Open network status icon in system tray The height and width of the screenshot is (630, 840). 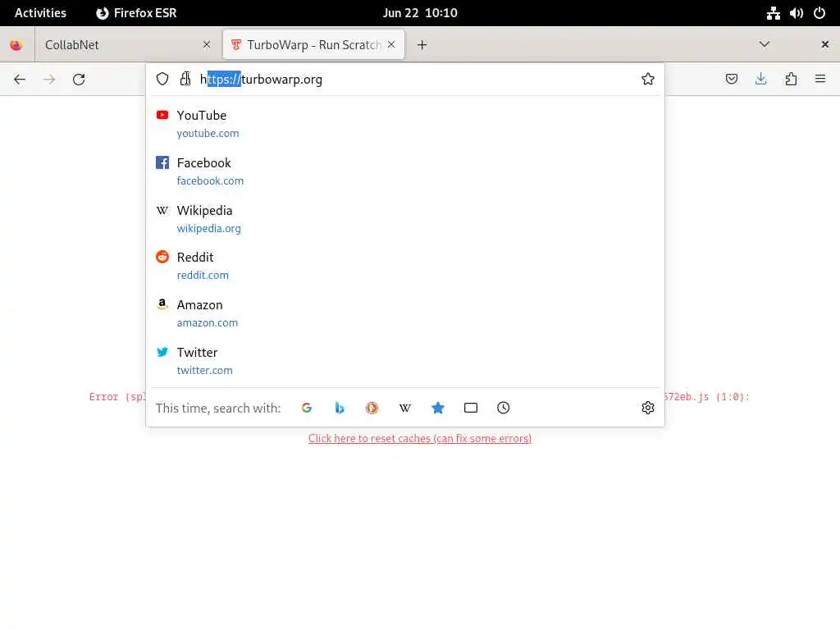pyautogui.click(x=773, y=13)
